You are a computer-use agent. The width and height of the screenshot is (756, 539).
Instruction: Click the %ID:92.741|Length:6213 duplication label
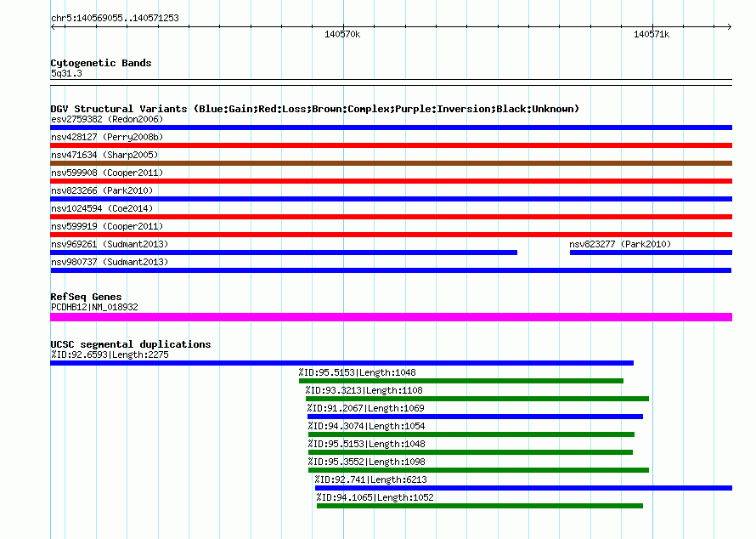[370, 479]
